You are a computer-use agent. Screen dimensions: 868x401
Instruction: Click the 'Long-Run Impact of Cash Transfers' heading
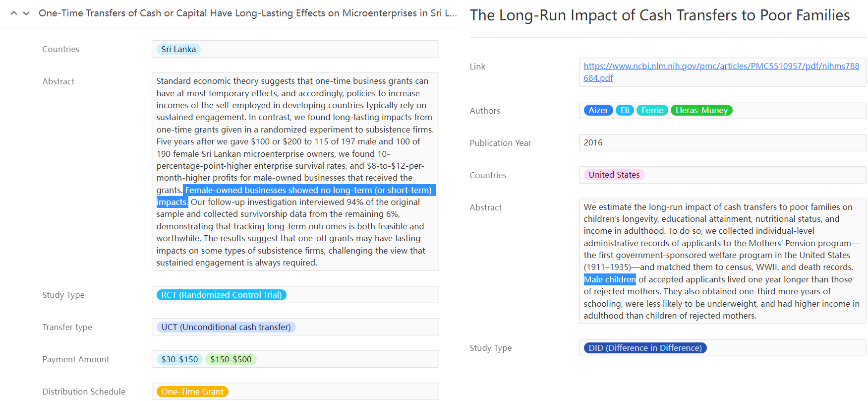(659, 15)
